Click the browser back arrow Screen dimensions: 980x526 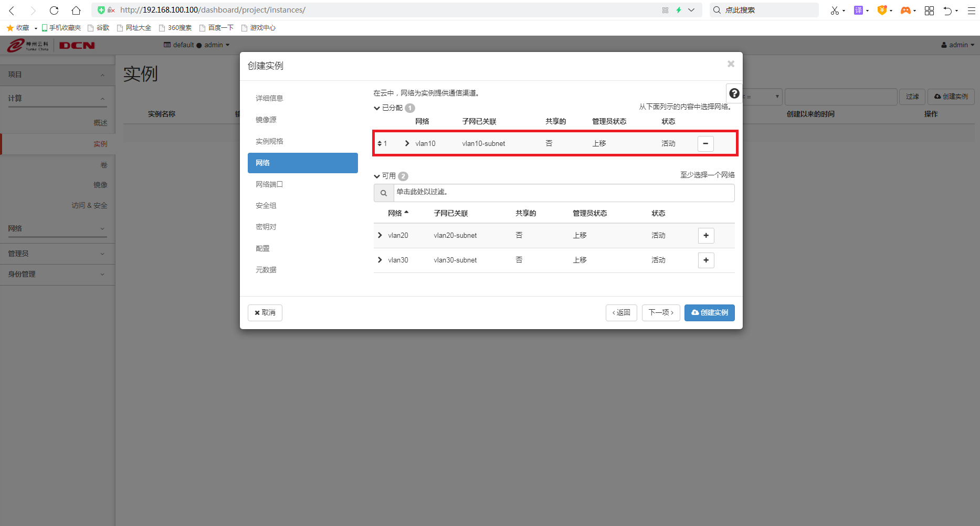(12, 10)
